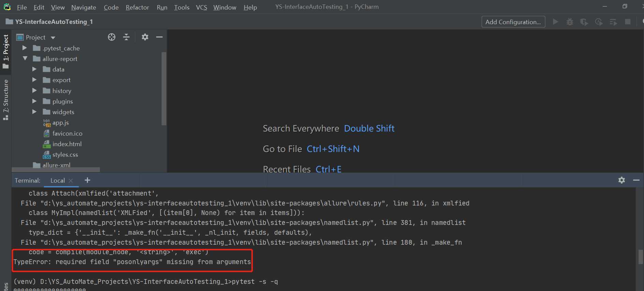This screenshot has width=644, height=291.
Task: Click Add Configuration button
Action: [513, 22]
